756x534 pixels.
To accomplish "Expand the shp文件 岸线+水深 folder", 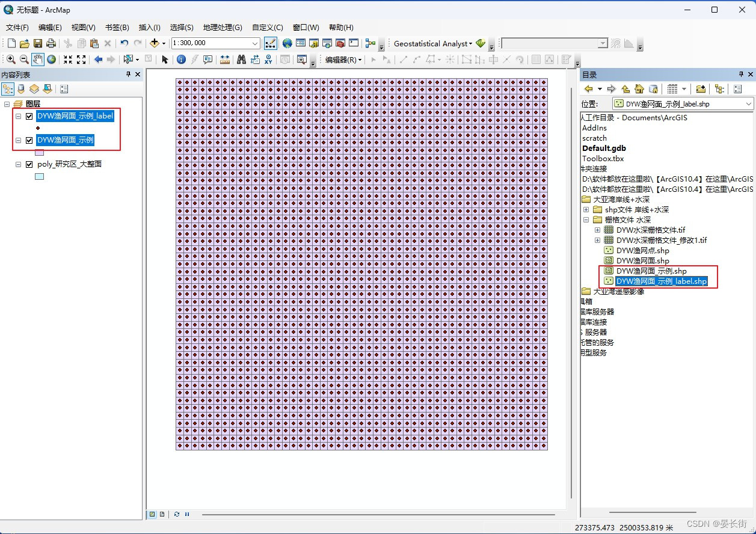I will pyautogui.click(x=586, y=210).
